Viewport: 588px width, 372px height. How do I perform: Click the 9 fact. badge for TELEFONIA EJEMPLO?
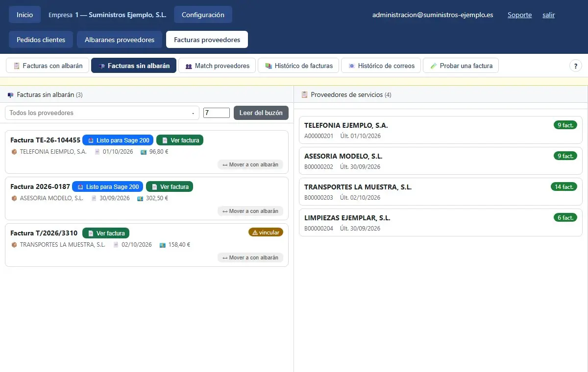(x=565, y=125)
